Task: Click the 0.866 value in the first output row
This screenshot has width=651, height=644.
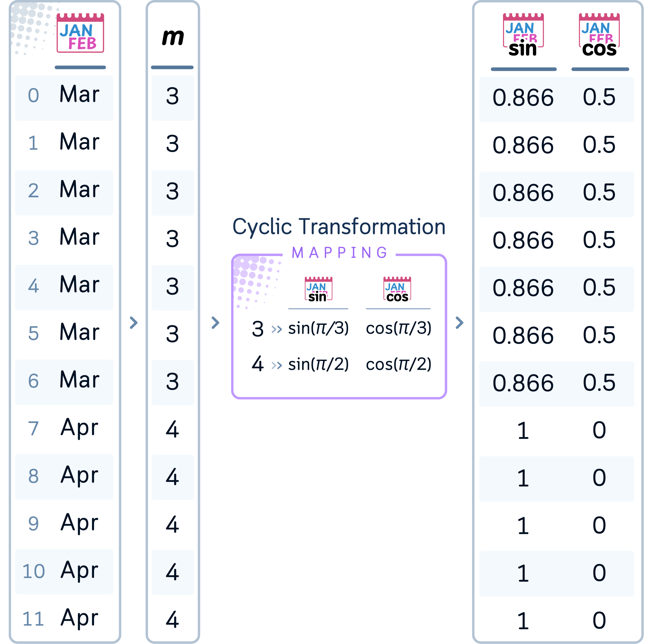Action: (523, 98)
